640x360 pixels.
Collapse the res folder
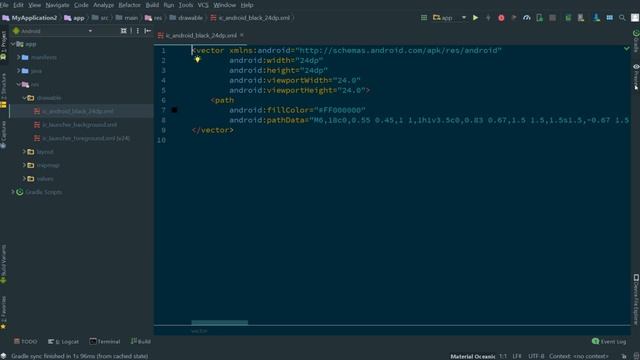(x=18, y=84)
